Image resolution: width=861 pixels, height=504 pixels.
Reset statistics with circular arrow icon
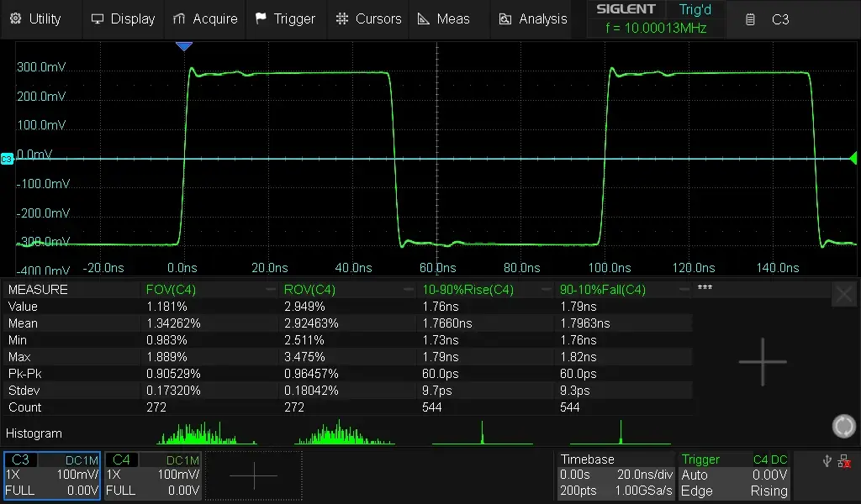point(843,426)
